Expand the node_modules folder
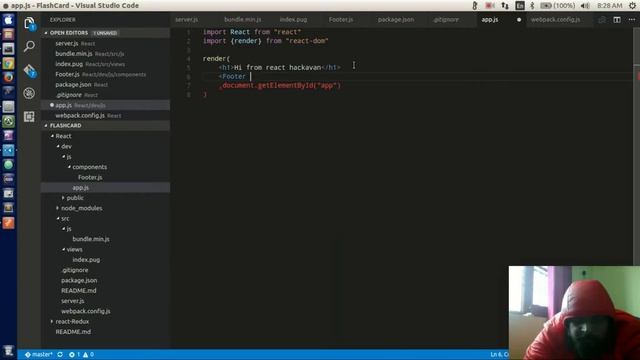The image size is (640, 360). tap(81, 208)
